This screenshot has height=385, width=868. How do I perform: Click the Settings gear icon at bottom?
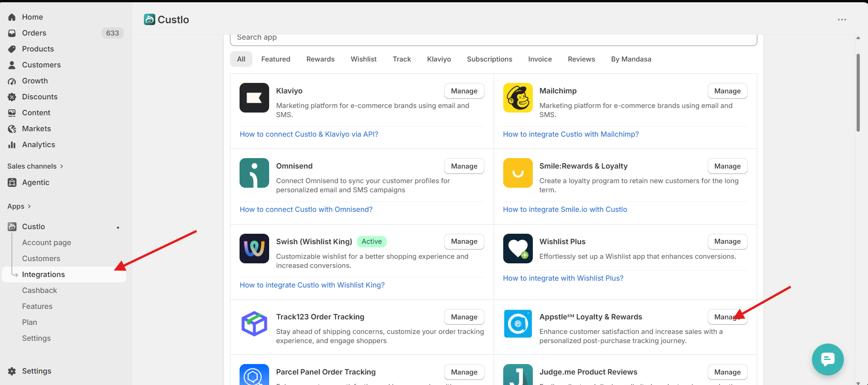(12, 371)
